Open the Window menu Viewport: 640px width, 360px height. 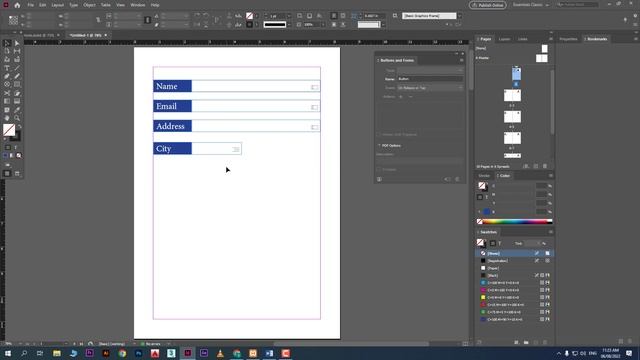pyautogui.click(x=138, y=5)
